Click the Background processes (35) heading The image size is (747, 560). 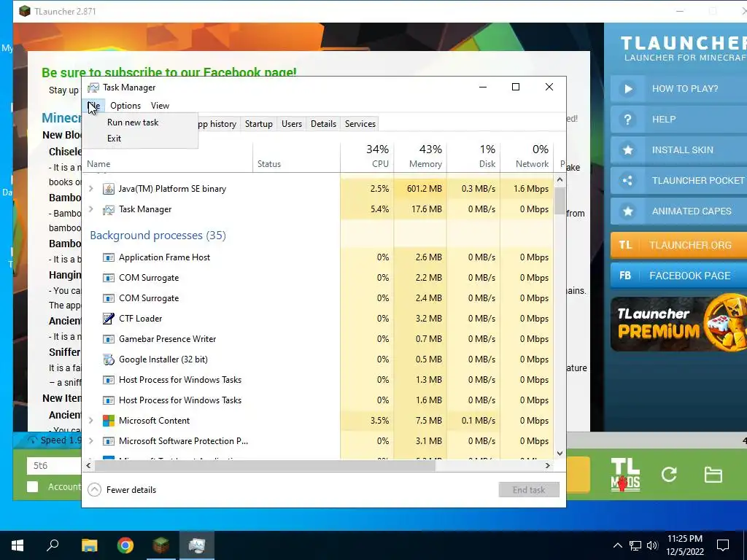158,236
